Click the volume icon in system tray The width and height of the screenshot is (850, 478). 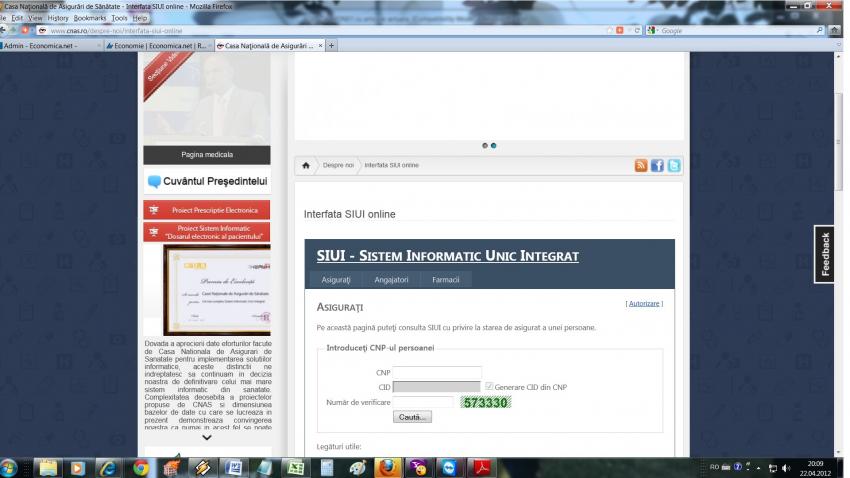[x=786, y=468]
